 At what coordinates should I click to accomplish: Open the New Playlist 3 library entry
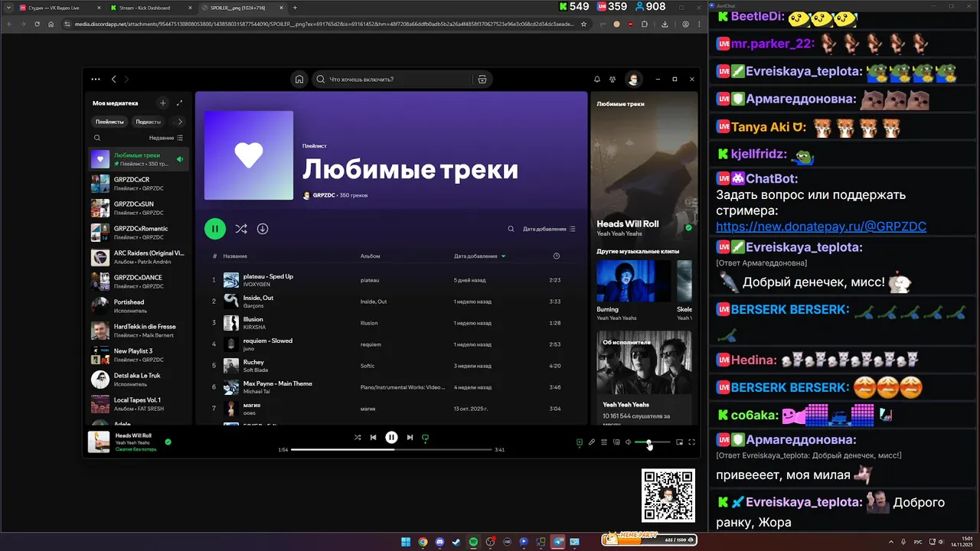point(139,354)
